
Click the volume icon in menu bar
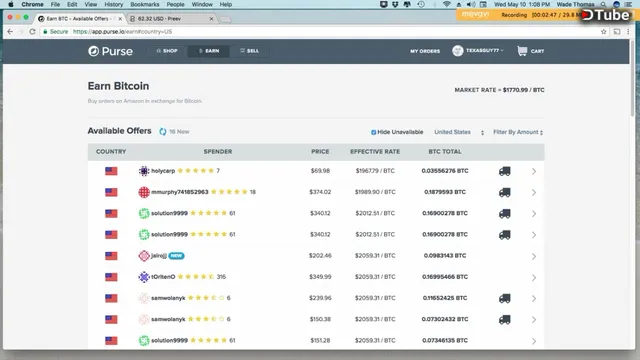tap(471, 4)
